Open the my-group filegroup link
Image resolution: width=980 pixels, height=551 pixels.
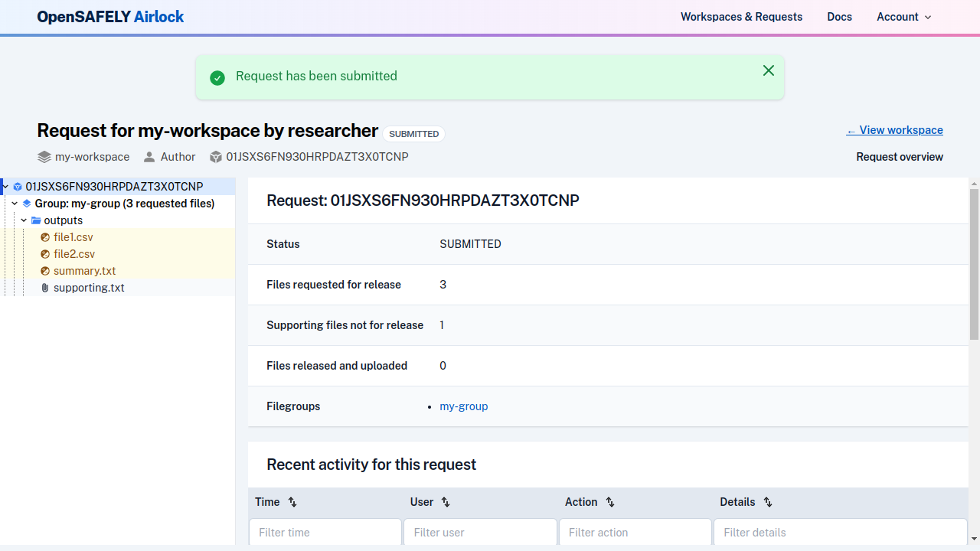[x=463, y=406]
